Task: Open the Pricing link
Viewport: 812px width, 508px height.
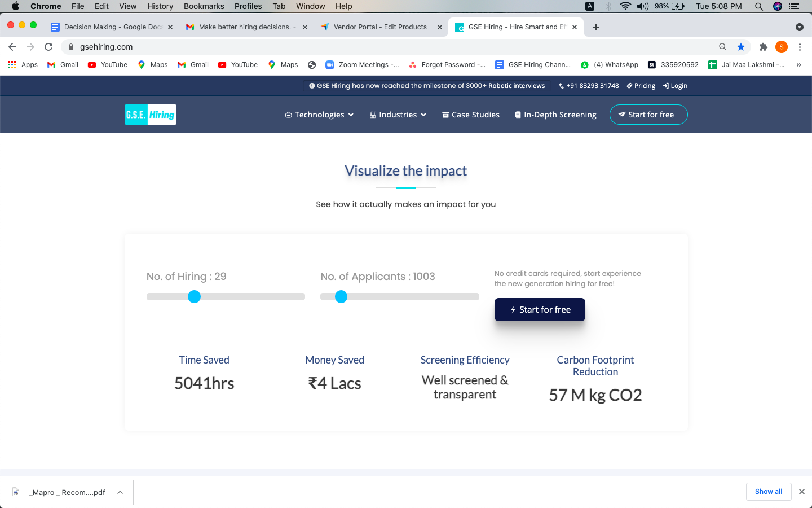Action: [x=641, y=86]
